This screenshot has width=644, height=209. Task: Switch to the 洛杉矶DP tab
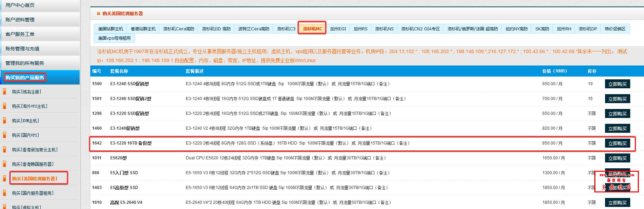pos(587,29)
